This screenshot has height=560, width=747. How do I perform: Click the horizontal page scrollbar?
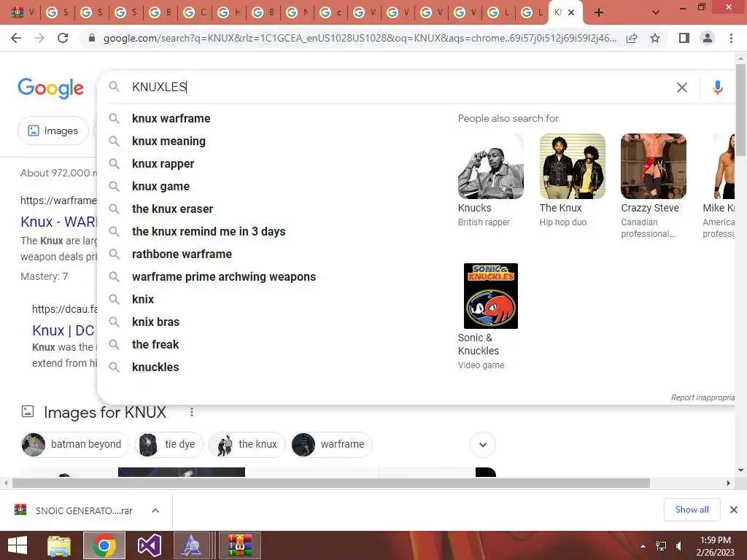331,483
